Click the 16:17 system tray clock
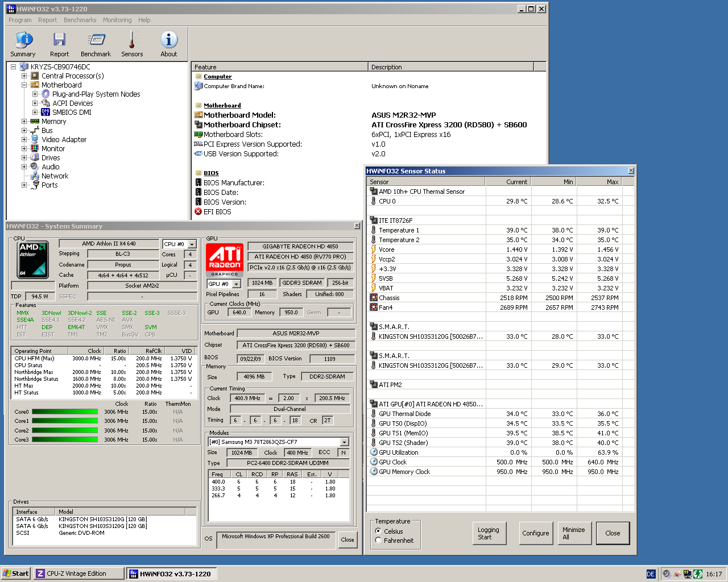 [714, 574]
